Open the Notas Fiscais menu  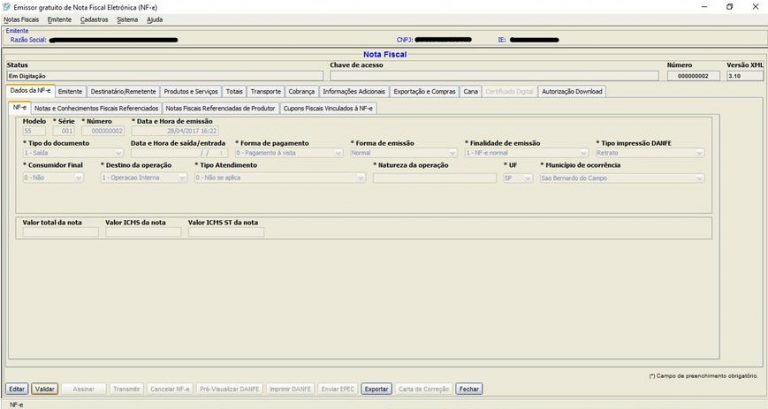point(21,20)
